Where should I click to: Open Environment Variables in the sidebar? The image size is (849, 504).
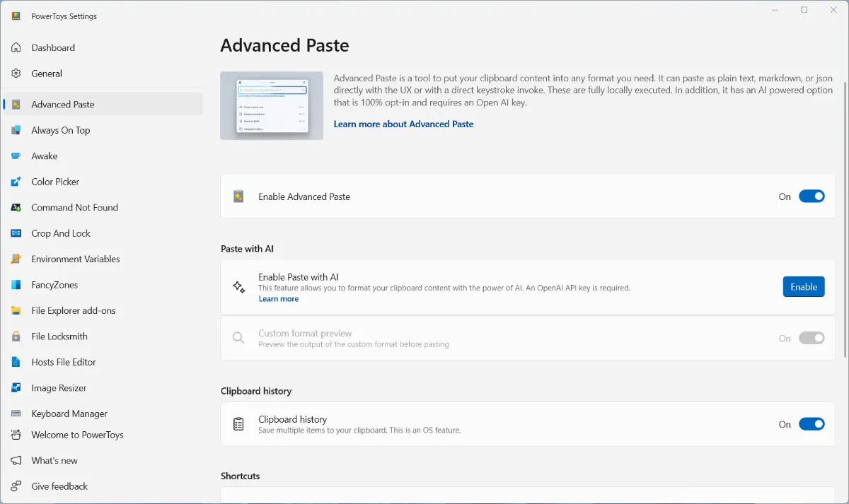(x=75, y=259)
